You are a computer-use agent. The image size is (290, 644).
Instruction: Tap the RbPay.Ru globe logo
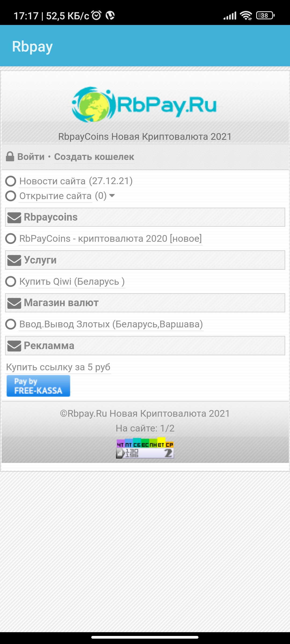coord(145,105)
